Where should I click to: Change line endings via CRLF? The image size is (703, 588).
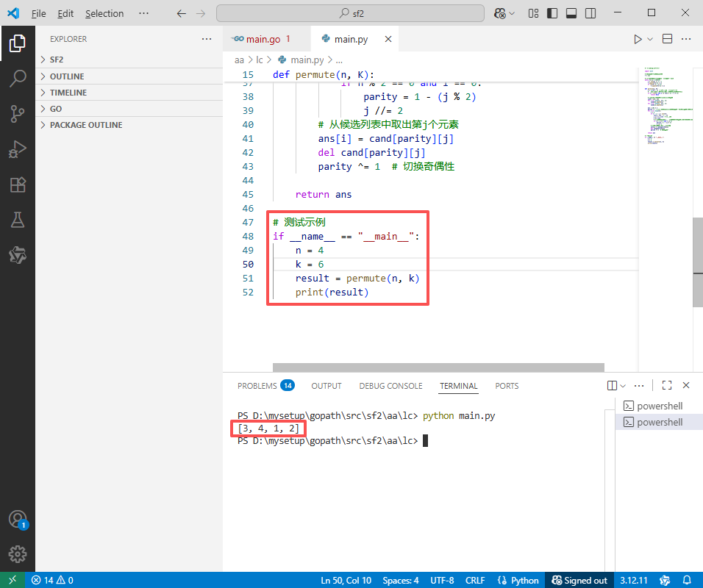coord(475,581)
